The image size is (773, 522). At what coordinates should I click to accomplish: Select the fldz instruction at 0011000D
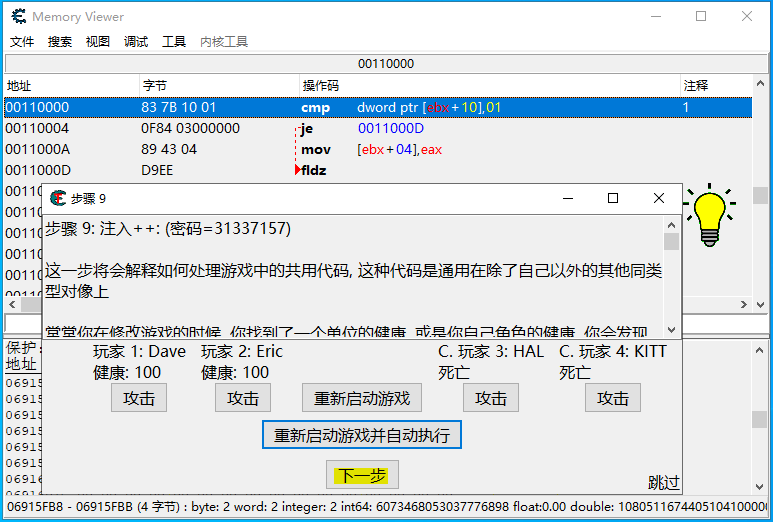[378, 171]
